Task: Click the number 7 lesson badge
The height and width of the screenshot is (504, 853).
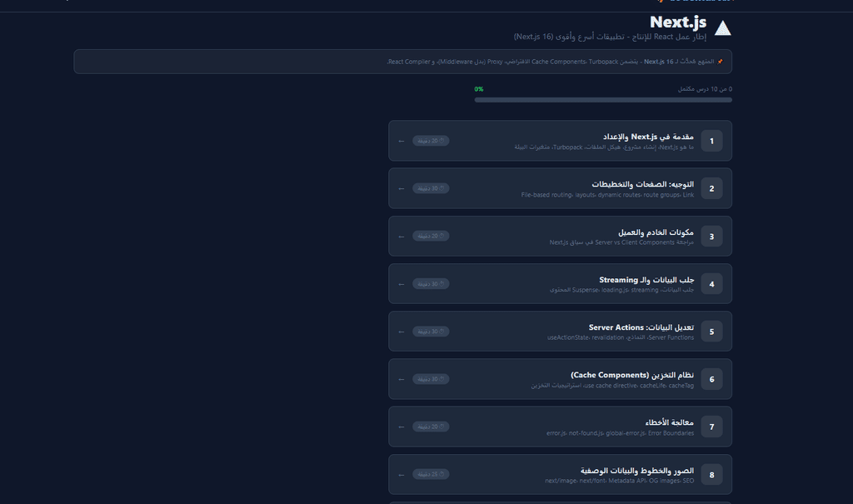Action: tap(711, 427)
